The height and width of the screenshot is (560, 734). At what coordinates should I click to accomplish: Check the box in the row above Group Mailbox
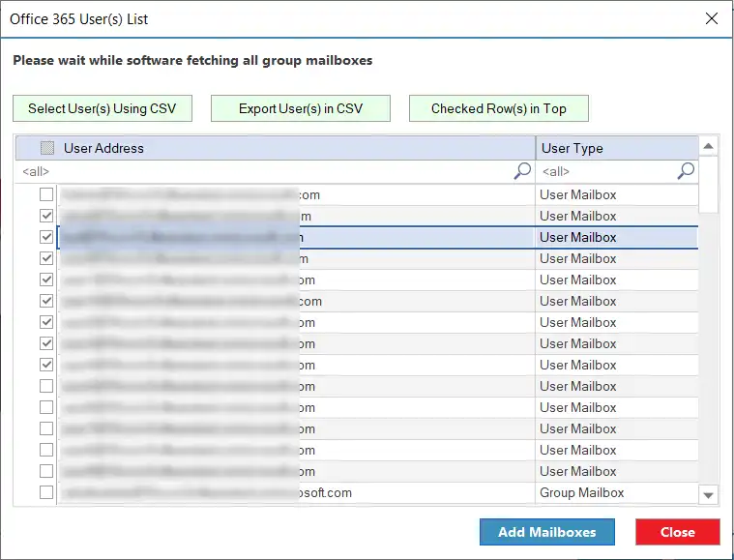point(46,471)
